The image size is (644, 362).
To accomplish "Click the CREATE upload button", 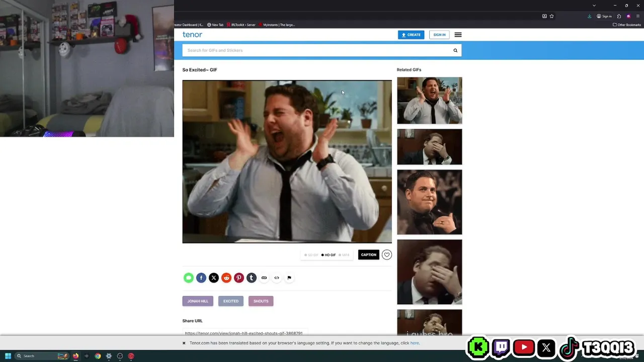I will click(x=411, y=35).
